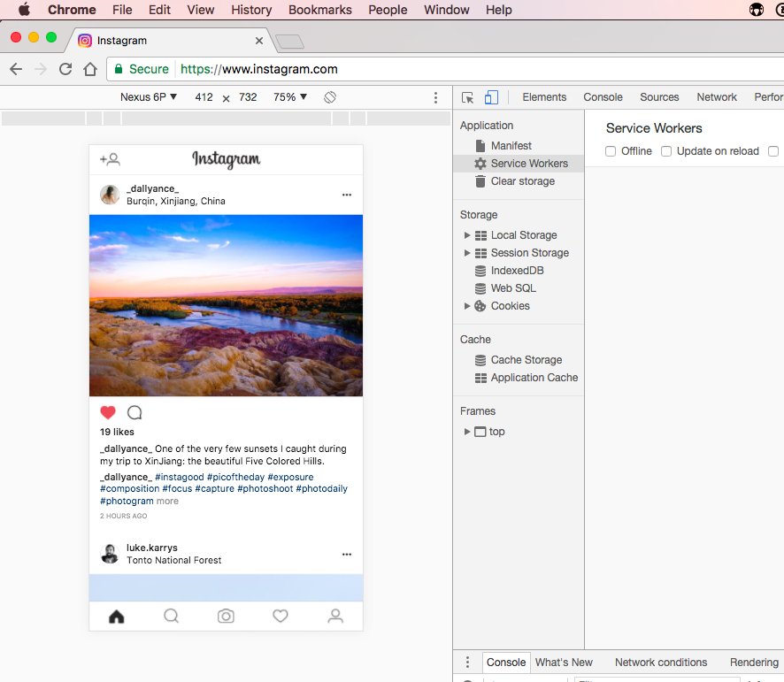Screen dimensions: 784x682
Task: Switch to the Network tab
Action: point(717,97)
